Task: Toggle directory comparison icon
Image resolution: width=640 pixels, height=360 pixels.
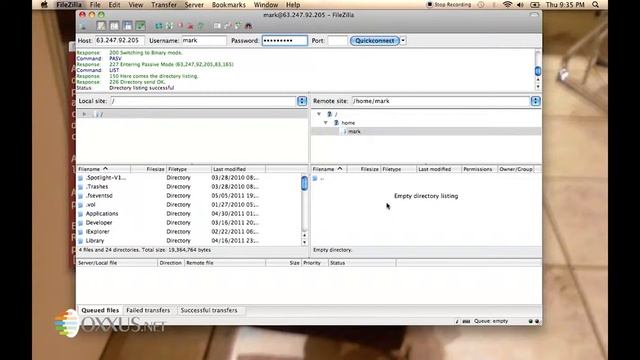Action: [x=227, y=26]
